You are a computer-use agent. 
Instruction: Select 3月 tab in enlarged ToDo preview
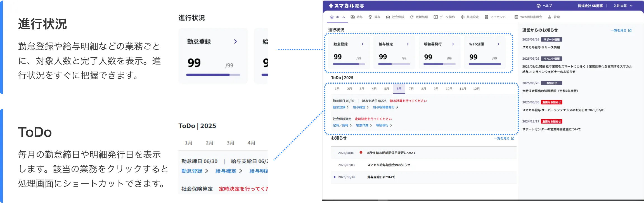point(230,143)
